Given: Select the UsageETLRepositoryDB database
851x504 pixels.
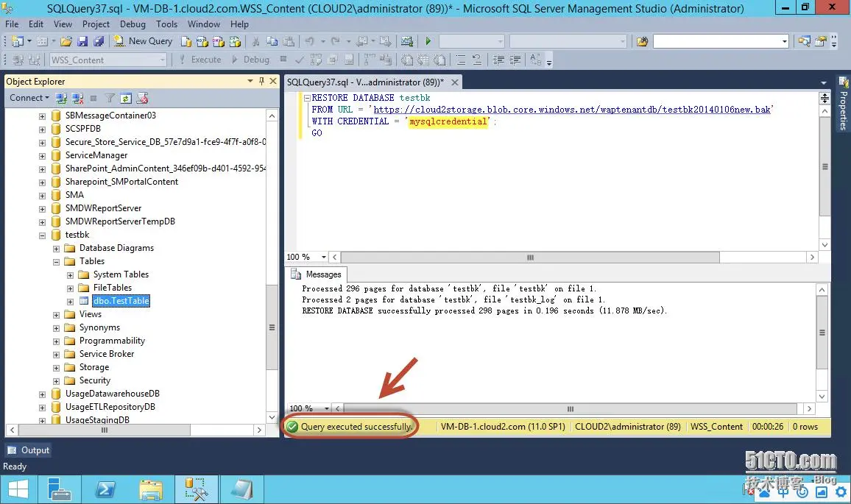Looking at the screenshot, I should click(x=110, y=407).
